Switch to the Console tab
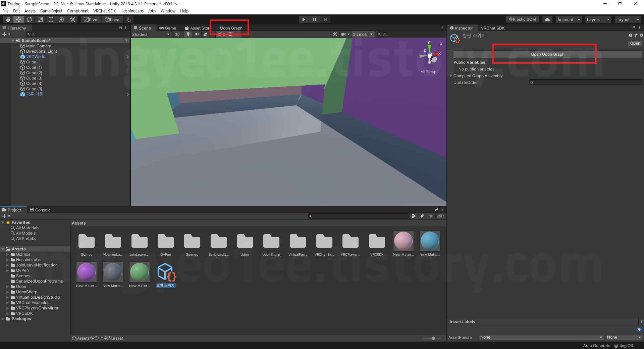 click(40, 210)
